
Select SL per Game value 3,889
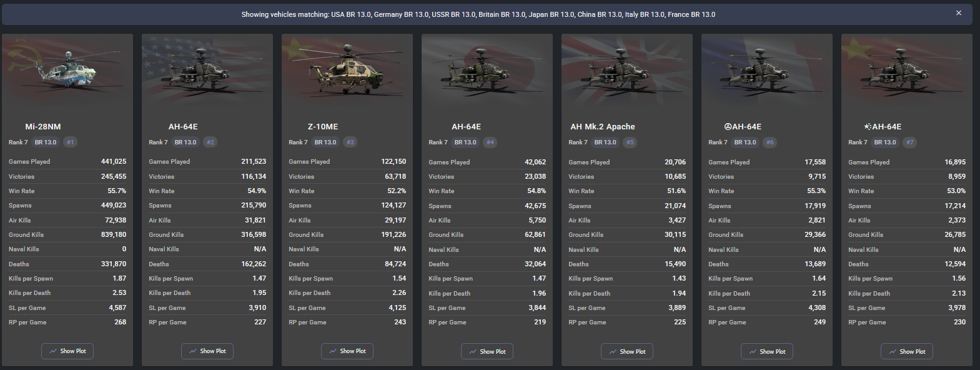point(677,307)
